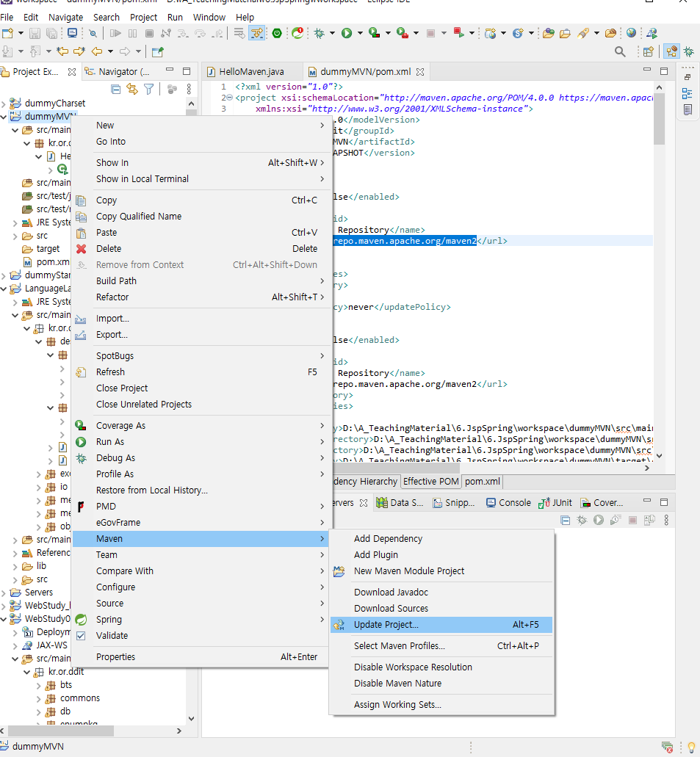Click Project Explorer vertical scrollbar down arrow
The height and width of the screenshot is (757, 700).
coord(191,719)
